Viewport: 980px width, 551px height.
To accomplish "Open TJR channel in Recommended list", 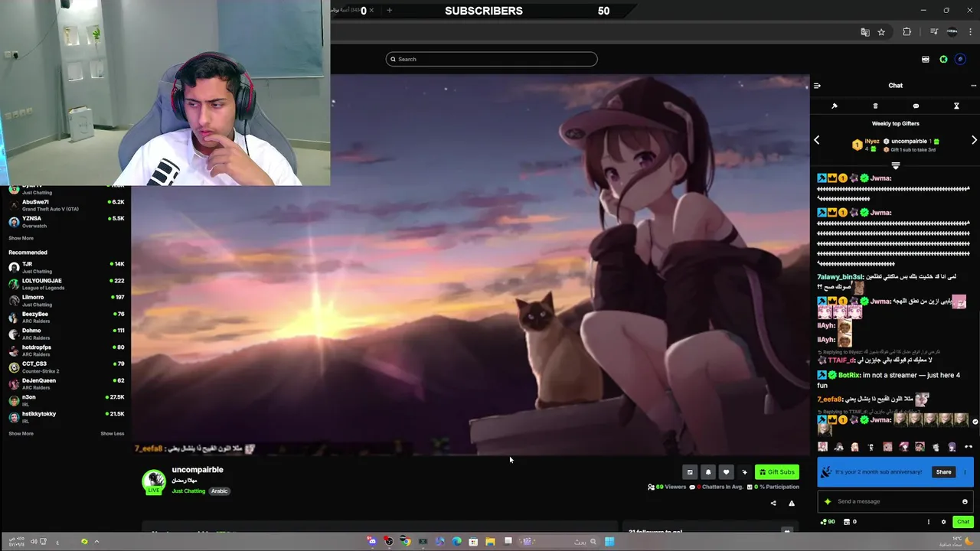I will tap(66, 267).
